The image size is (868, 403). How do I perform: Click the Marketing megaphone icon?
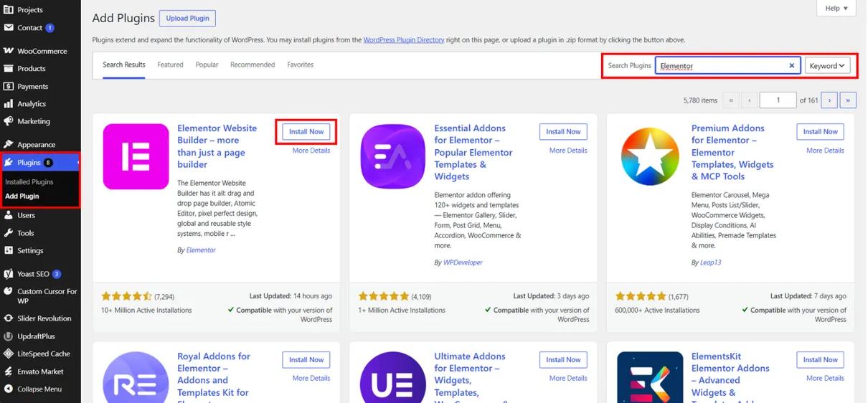coord(9,121)
